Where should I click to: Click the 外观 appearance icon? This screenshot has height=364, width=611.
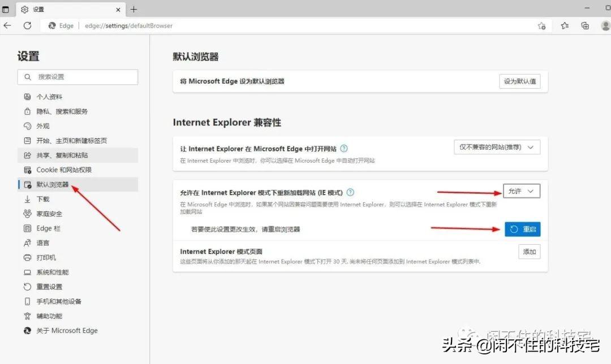[x=27, y=126]
